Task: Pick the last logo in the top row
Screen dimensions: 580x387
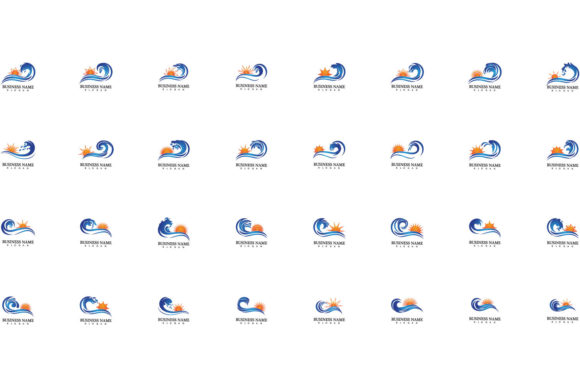Action: tap(563, 77)
